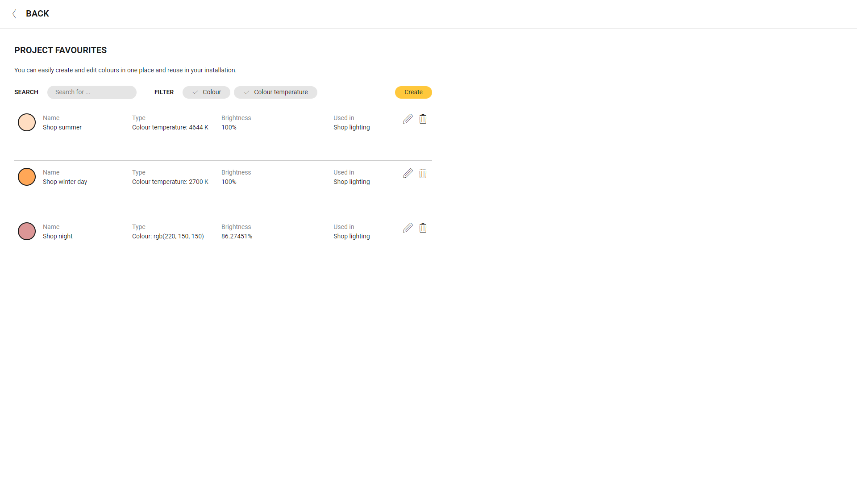
Task: Select the Shop night name text
Action: [58, 236]
